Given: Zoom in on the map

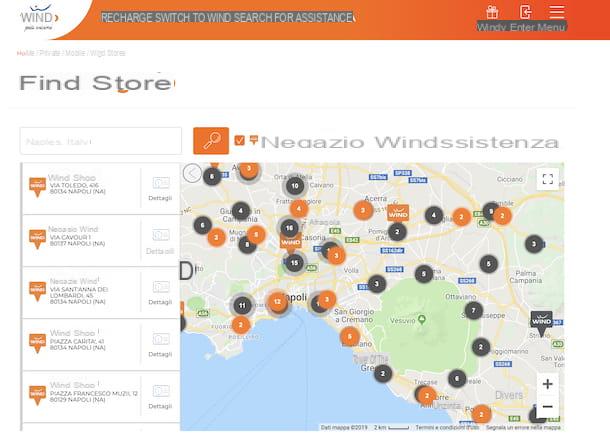Looking at the screenshot, I should pyautogui.click(x=548, y=384).
